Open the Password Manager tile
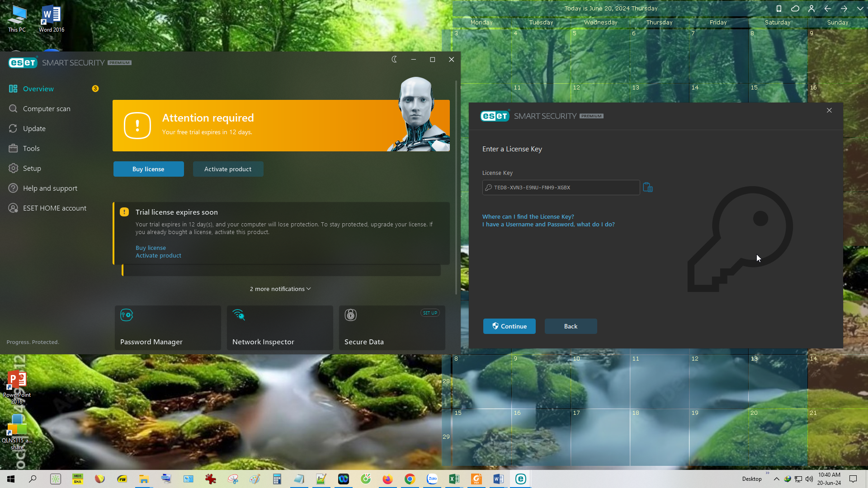868x488 pixels. 168,328
